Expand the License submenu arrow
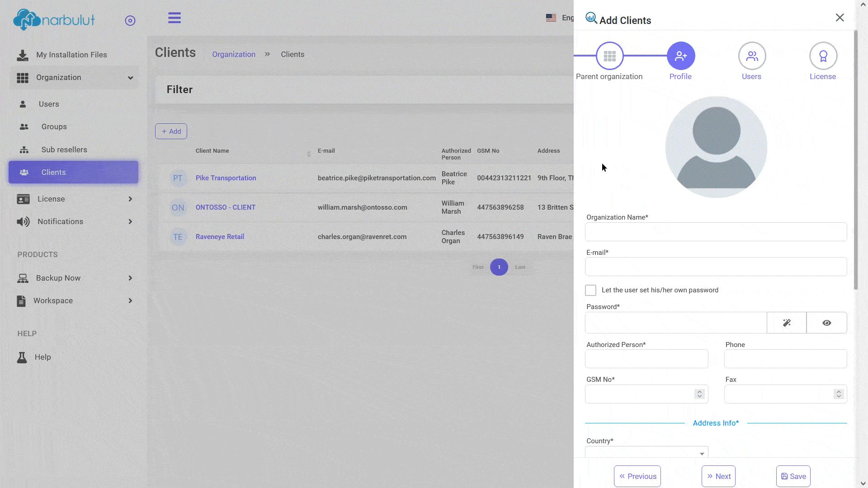The width and height of the screenshot is (868, 488). (130, 199)
